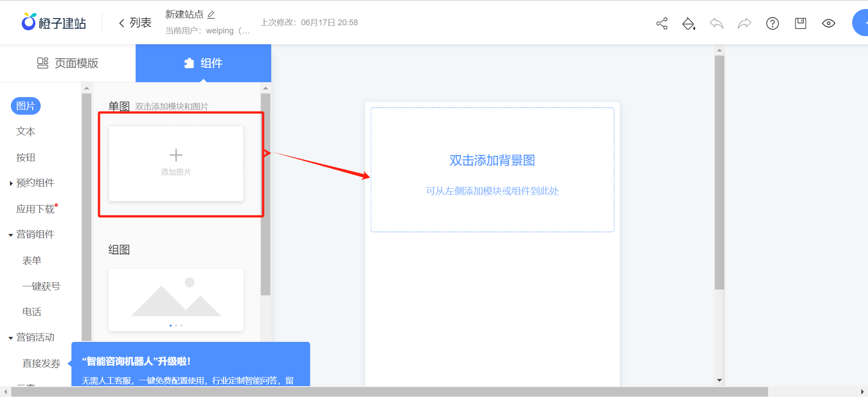The image size is (868, 397).
Task: Click the 添加图片 single image placeholder
Action: click(x=176, y=163)
